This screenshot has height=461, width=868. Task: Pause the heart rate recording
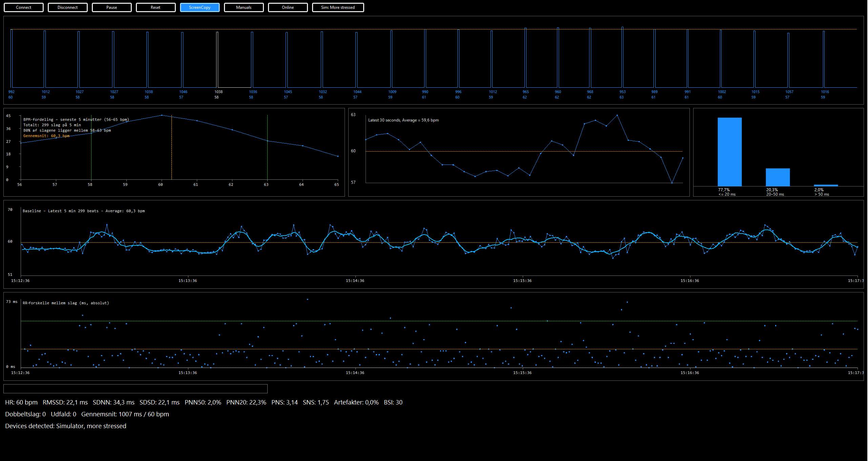(x=111, y=7)
